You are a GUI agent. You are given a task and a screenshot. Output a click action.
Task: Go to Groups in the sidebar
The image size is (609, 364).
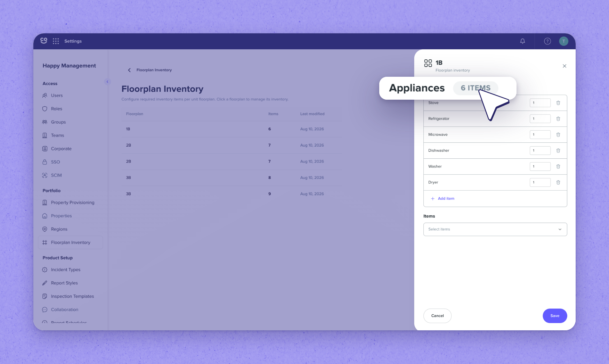tap(58, 122)
